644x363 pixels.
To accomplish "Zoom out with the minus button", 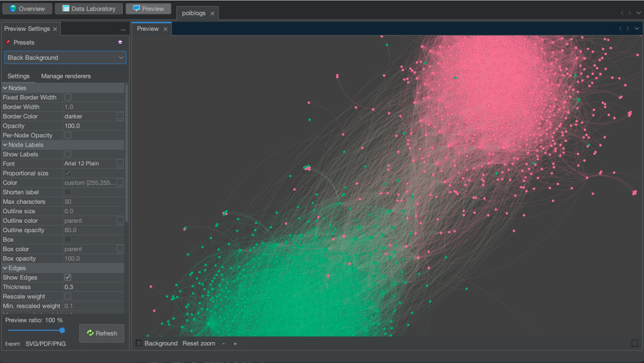I will pos(223,343).
